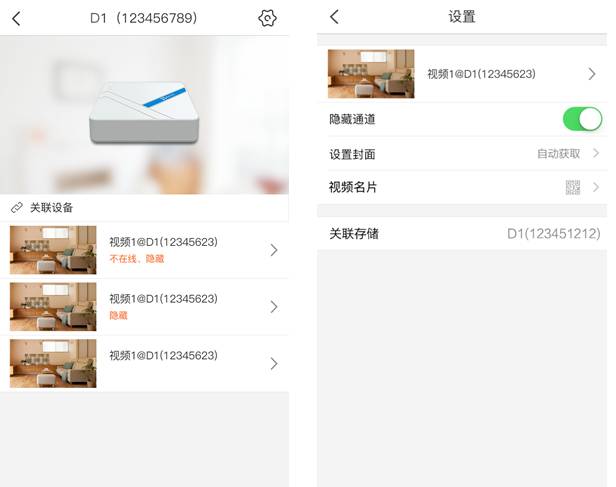Turn off the 隐藏通道 switch
The image size is (616, 487).
(x=582, y=119)
